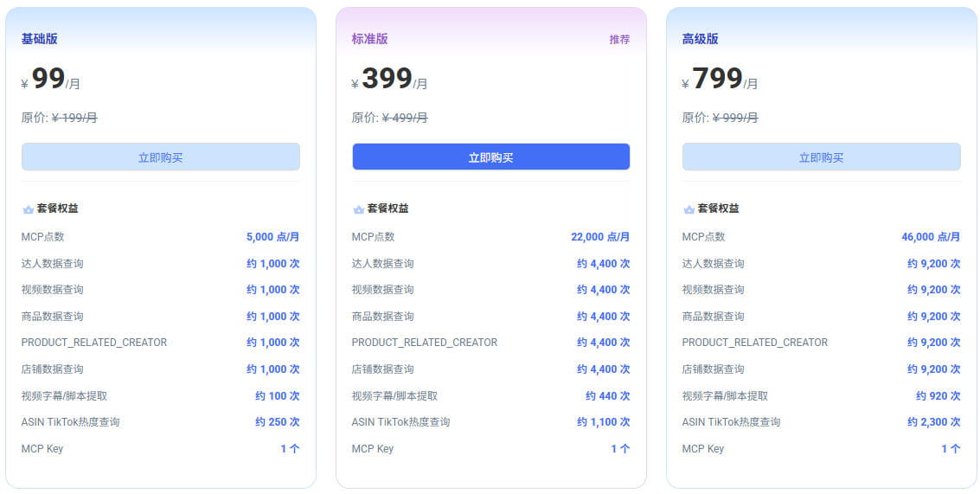Click the 推荐 badge on 标准版
980x494 pixels.
[x=619, y=40]
